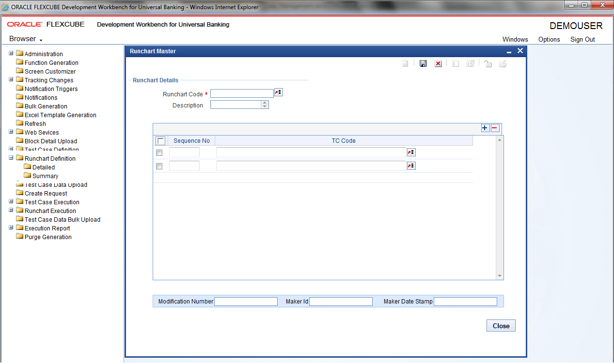Remove a row with the minus icon
Screen dimensions: 614x364
tap(495, 128)
